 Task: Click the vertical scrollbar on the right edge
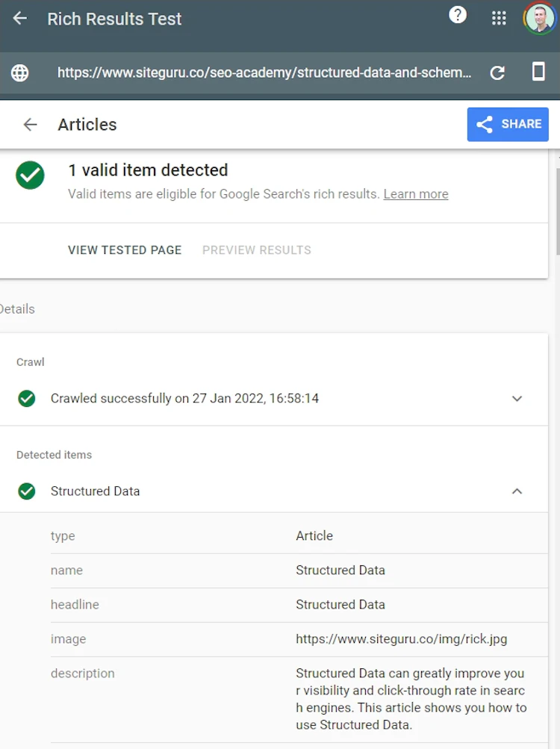tap(557, 210)
